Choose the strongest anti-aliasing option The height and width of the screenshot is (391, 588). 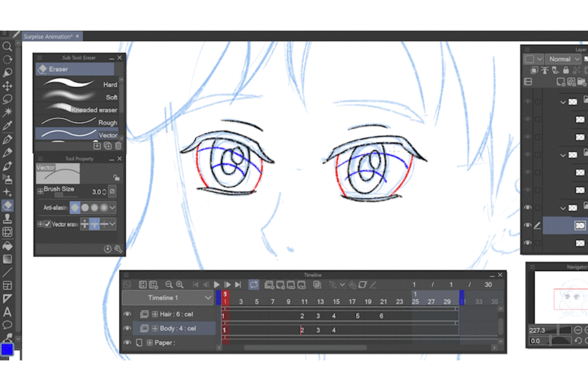tap(104, 207)
